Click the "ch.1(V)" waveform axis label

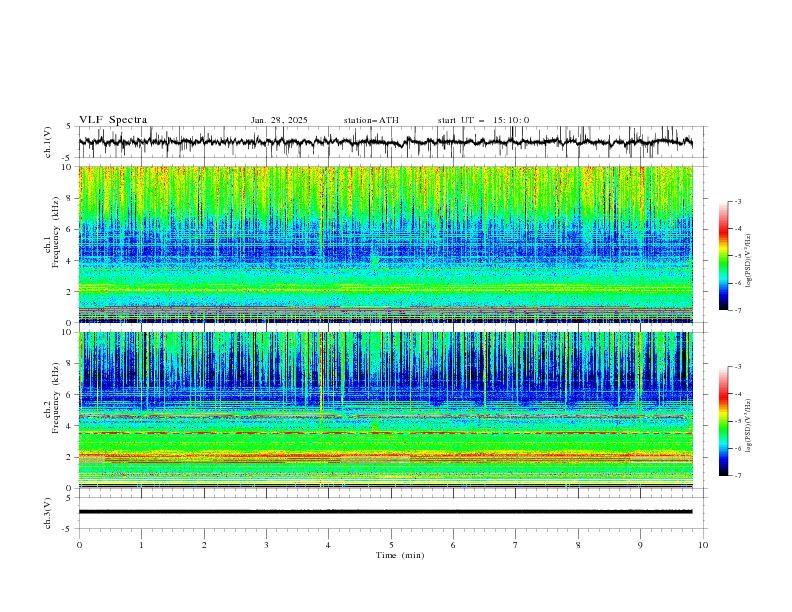pyautogui.click(x=48, y=142)
